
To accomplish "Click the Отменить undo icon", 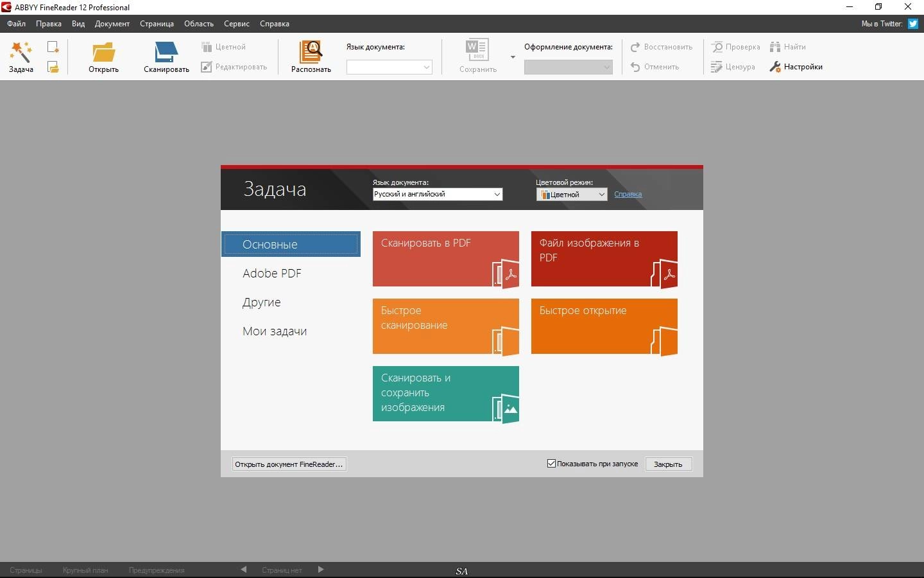I will coord(635,67).
